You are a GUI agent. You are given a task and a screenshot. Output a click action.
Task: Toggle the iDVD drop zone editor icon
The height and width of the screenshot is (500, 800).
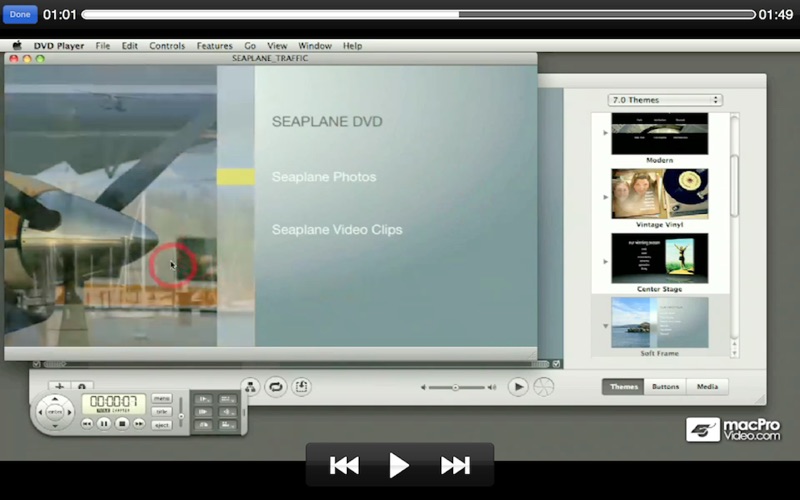click(301, 387)
